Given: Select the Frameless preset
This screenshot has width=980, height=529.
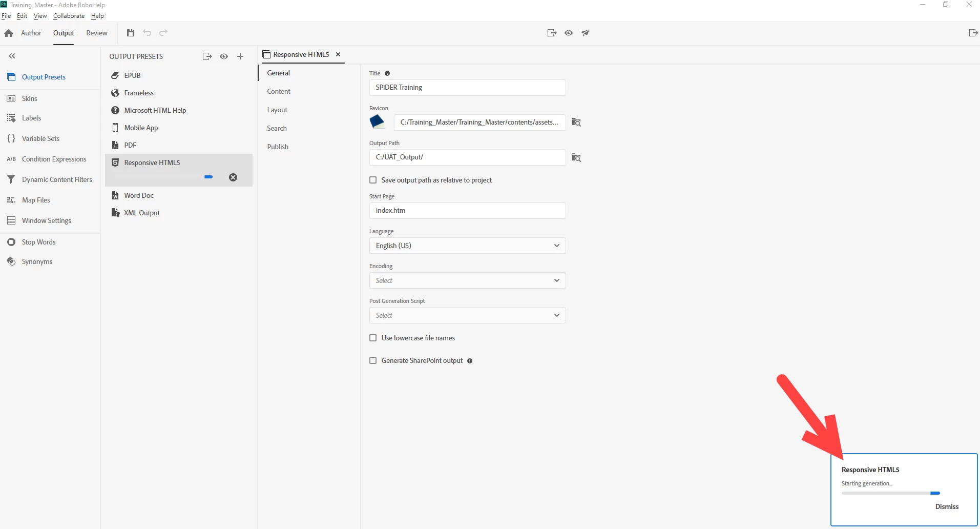Looking at the screenshot, I should pyautogui.click(x=179, y=93).
